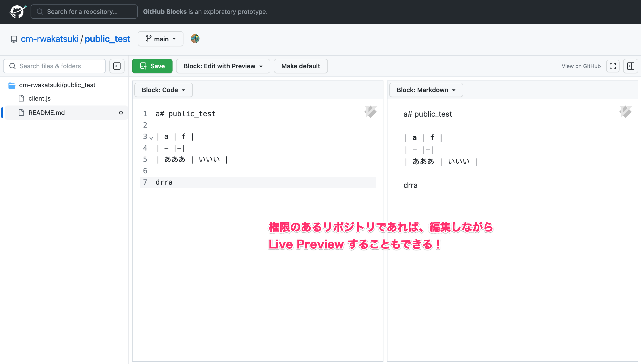641x364 pixels.
Task: Click the Search files & folders field
Action: [54, 66]
